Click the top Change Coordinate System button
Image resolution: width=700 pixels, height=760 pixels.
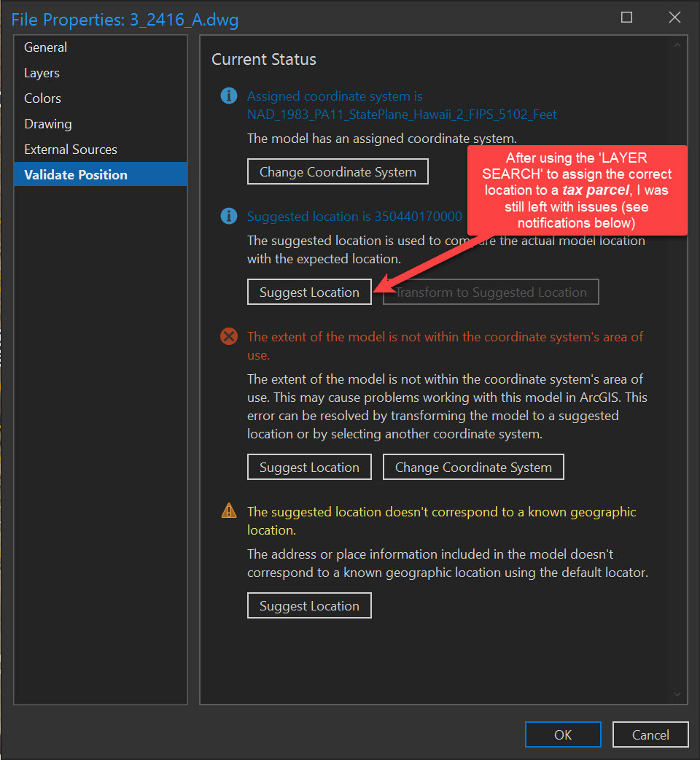pyautogui.click(x=338, y=171)
